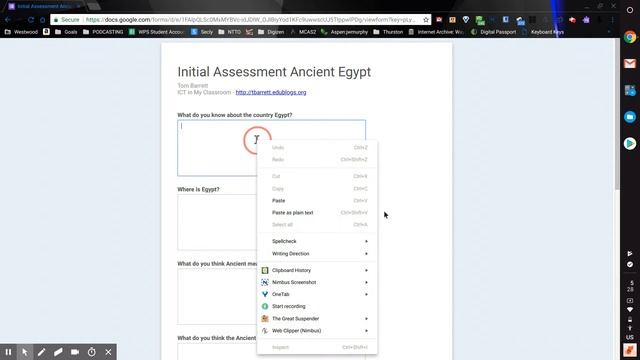
Task: Open the MCAS2 bookmark
Action: (303, 32)
